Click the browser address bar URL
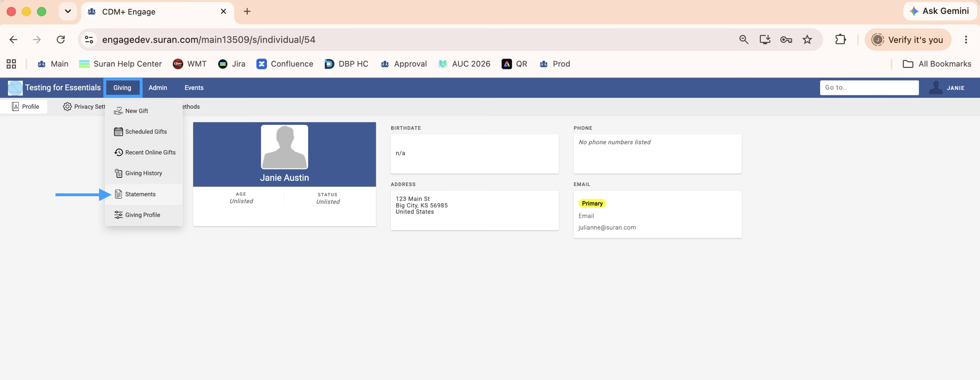980x380 pixels. click(209, 40)
